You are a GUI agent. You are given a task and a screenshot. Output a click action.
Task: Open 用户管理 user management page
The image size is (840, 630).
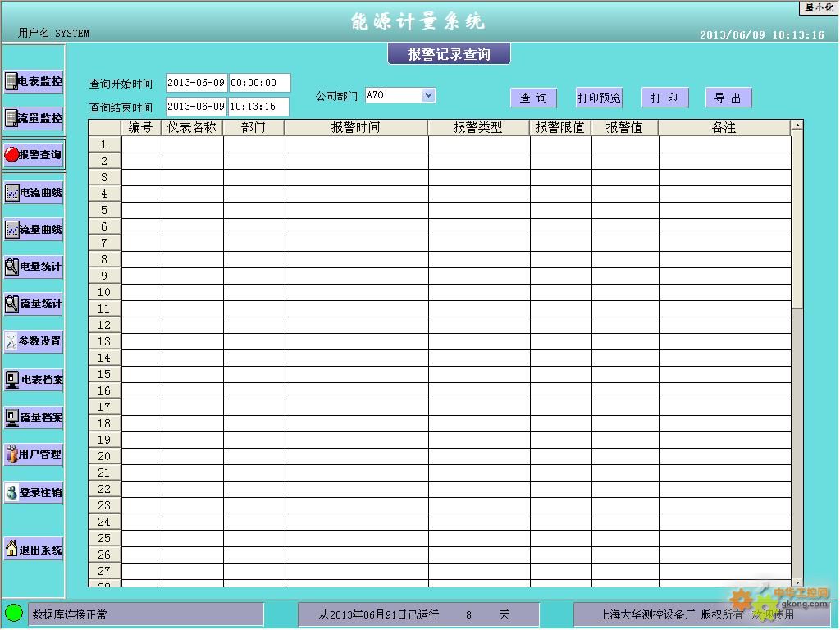point(34,454)
